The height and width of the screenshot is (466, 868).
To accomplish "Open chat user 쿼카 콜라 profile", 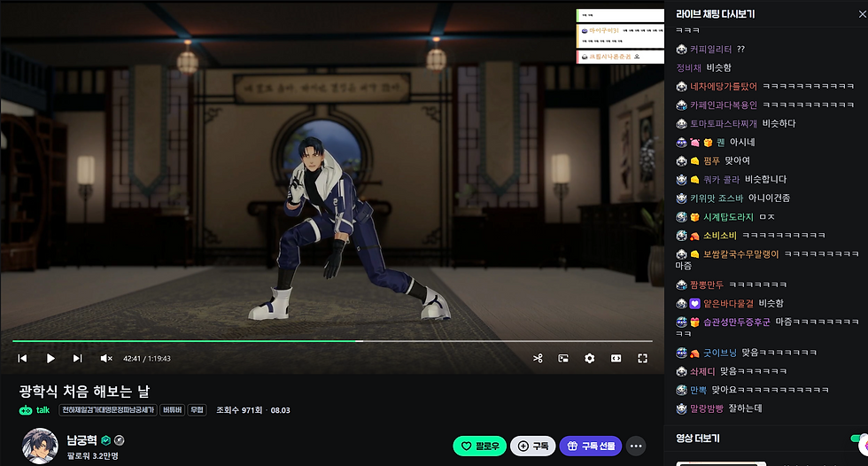I will pos(721,179).
